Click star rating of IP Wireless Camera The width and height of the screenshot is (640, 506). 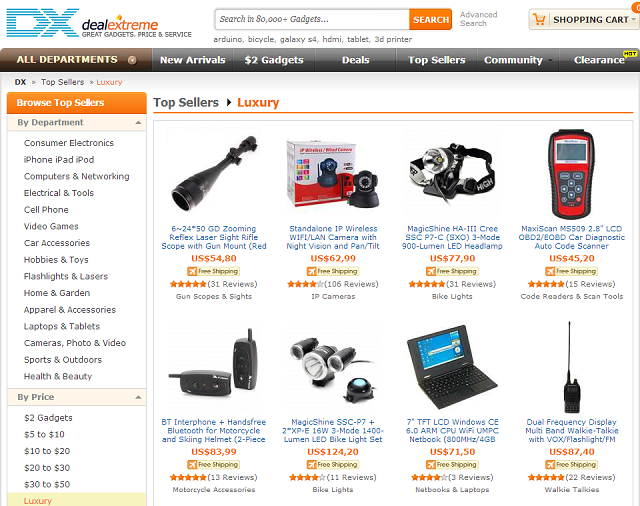point(305,284)
